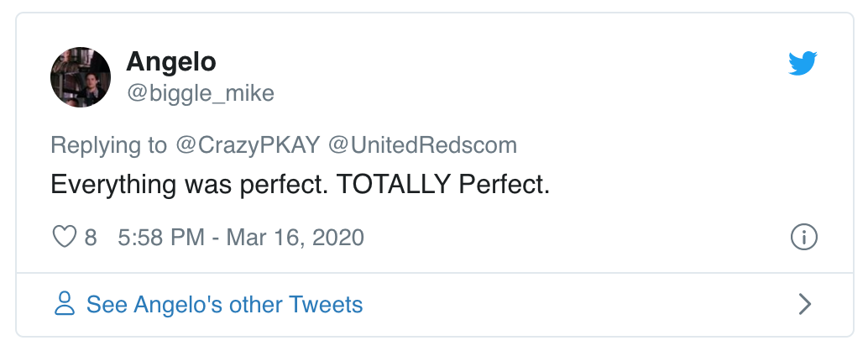Click the 'Replying to' label
Viewport: 868px width, 351px height.
point(109,145)
